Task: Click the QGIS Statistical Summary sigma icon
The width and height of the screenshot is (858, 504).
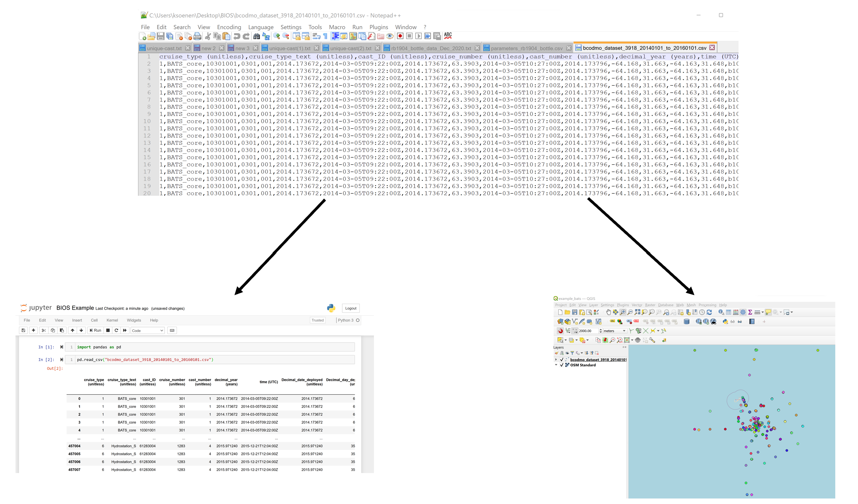Action: click(x=750, y=312)
